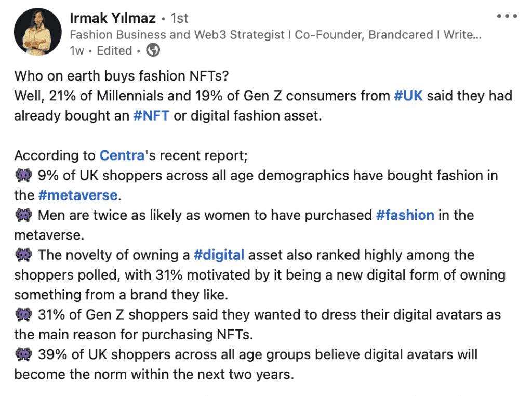Click the globe public visibility icon
The height and width of the screenshot is (396, 532).
[x=153, y=50]
